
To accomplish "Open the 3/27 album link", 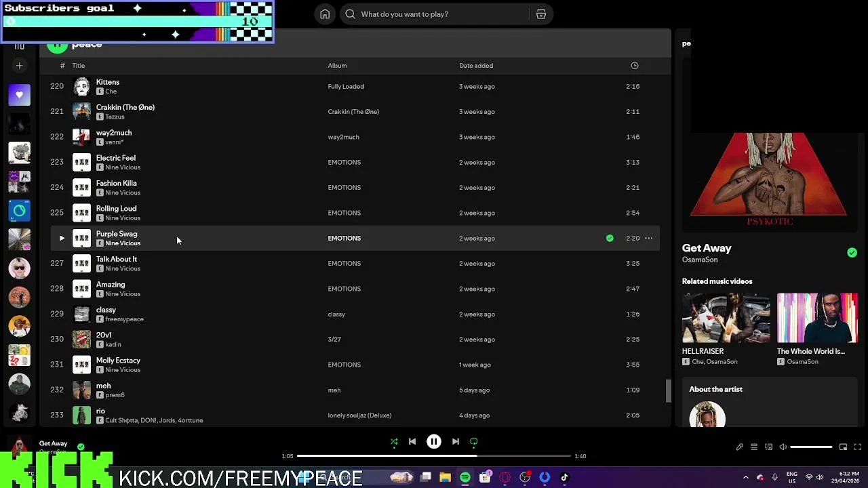I will click(334, 340).
